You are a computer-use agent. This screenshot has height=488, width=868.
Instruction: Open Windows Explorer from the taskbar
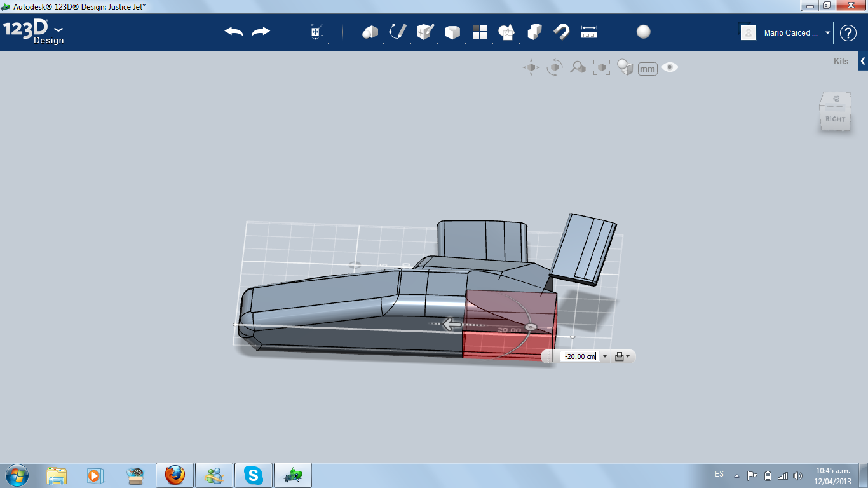(57, 475)
